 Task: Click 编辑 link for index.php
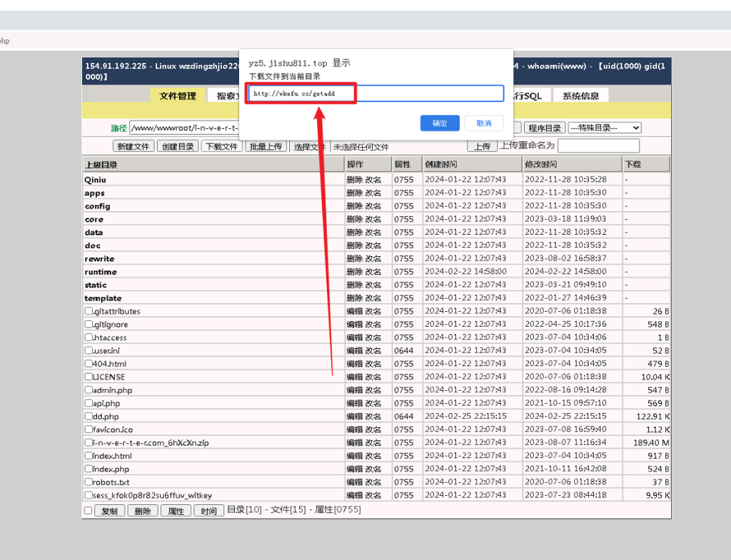pyautogui.click(x=355, y=469)
